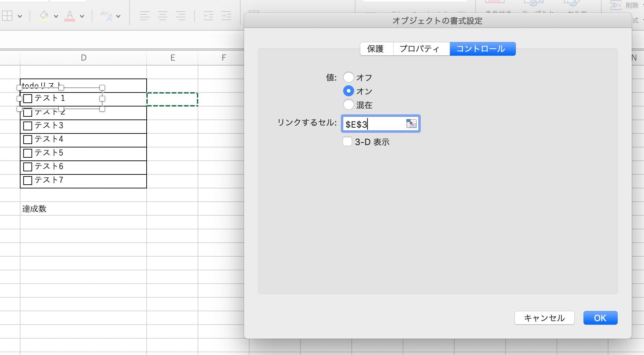Click the Fill Color paint bucket icon

43,16
